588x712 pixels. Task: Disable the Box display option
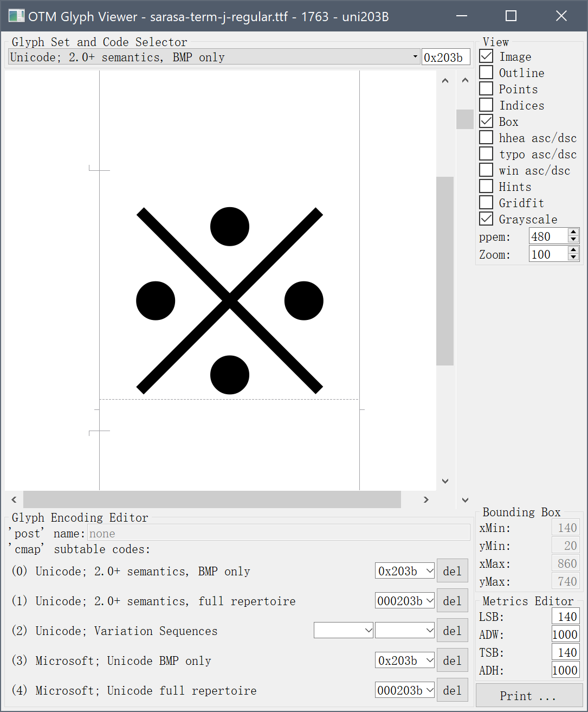[x=486, y=121]
